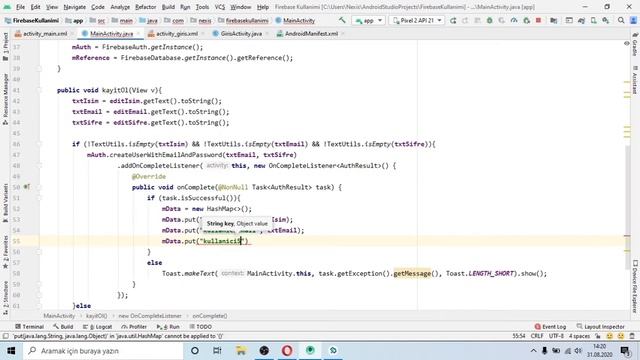Screen dimensions: 640x360
Task: Click the Make Project hammer icon
Action: 342,20
